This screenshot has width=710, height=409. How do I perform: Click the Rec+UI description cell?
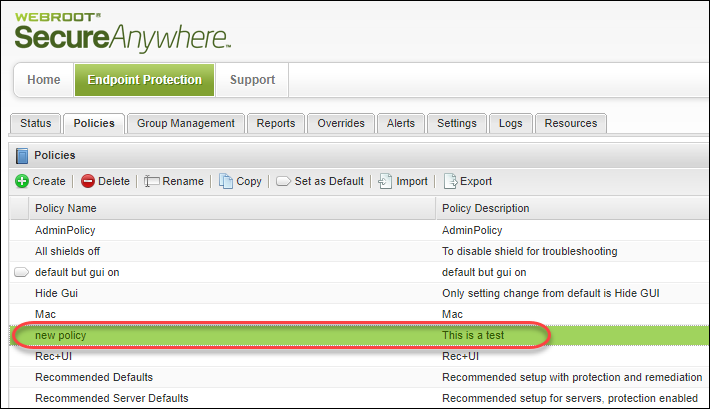click(461, 356)
